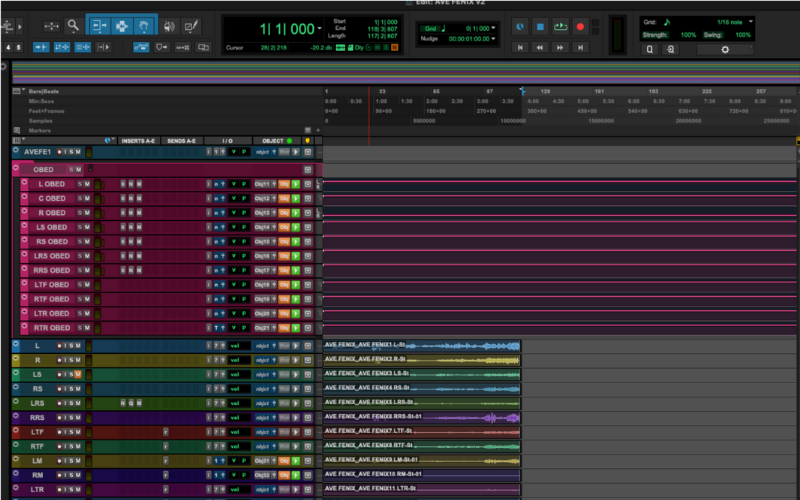The image size is (800, 500).
Task: Toggle record enable on AVEFE1 track
Action: pos(61,152)
